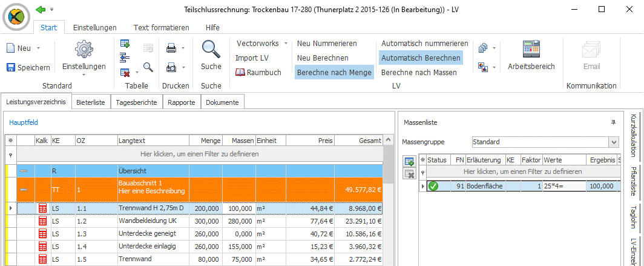The height and width of the screenshot is (266, 644).
Task: Click the delete table row icon
Action: pos(125,72)
